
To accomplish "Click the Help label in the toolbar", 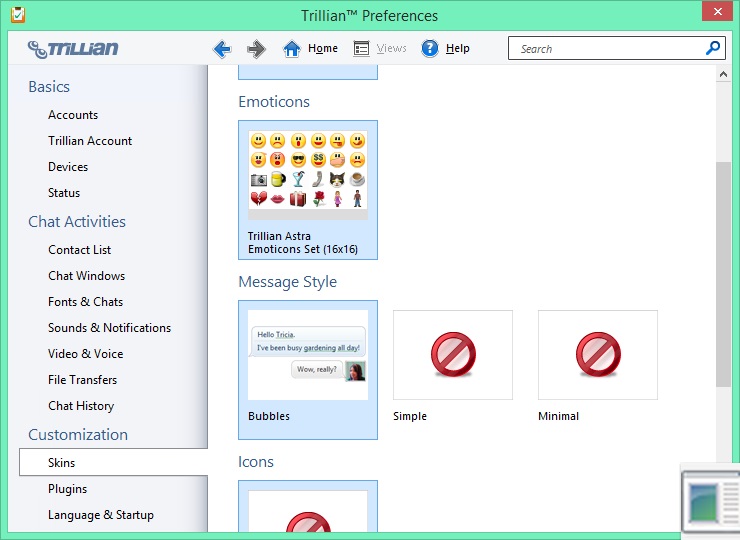I will 457,48.
